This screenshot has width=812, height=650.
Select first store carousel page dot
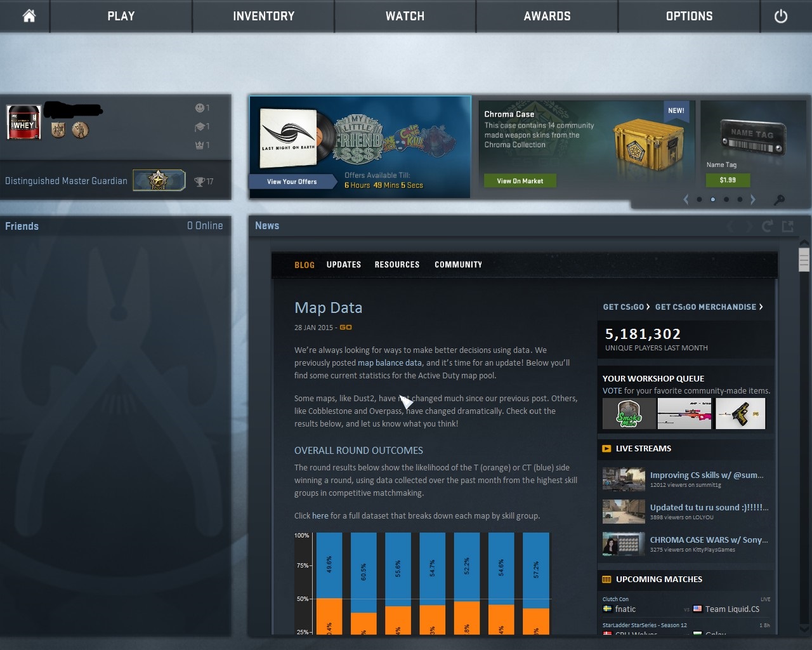point(699,199)
